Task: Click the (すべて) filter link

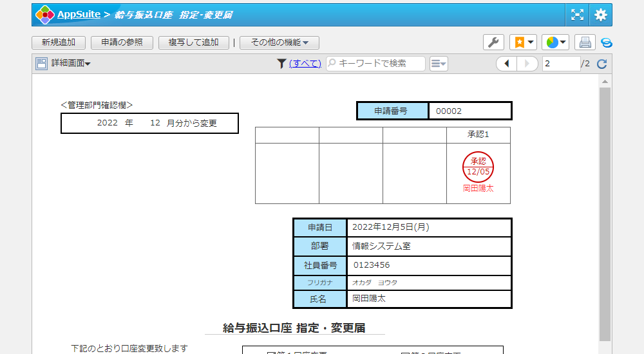Action: (305, 63)
